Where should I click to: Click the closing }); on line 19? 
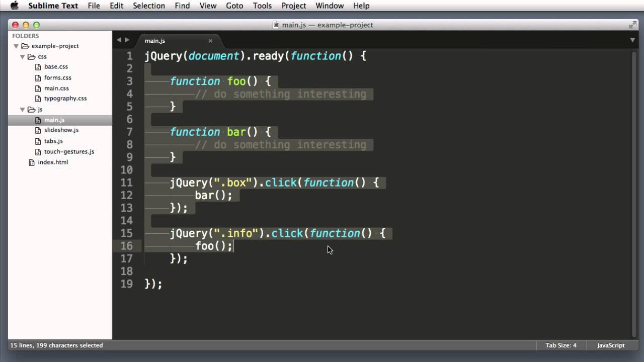click(x=153, y=284)
